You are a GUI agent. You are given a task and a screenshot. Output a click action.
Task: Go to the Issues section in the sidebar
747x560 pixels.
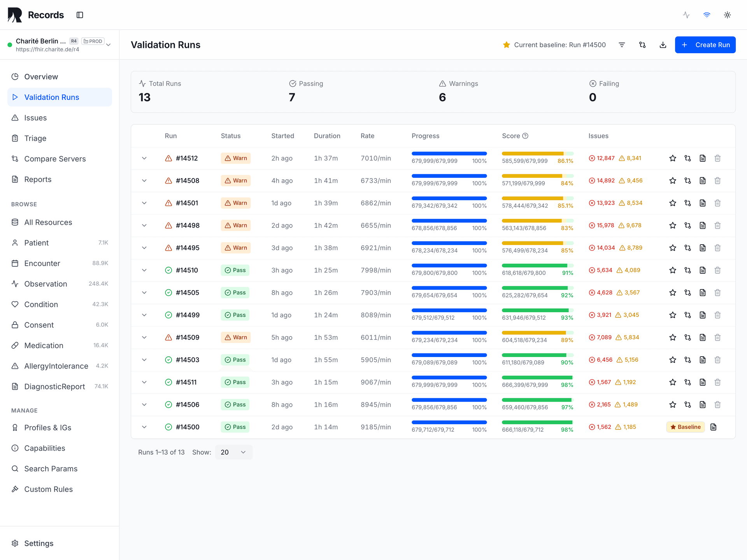coord(35,117)
